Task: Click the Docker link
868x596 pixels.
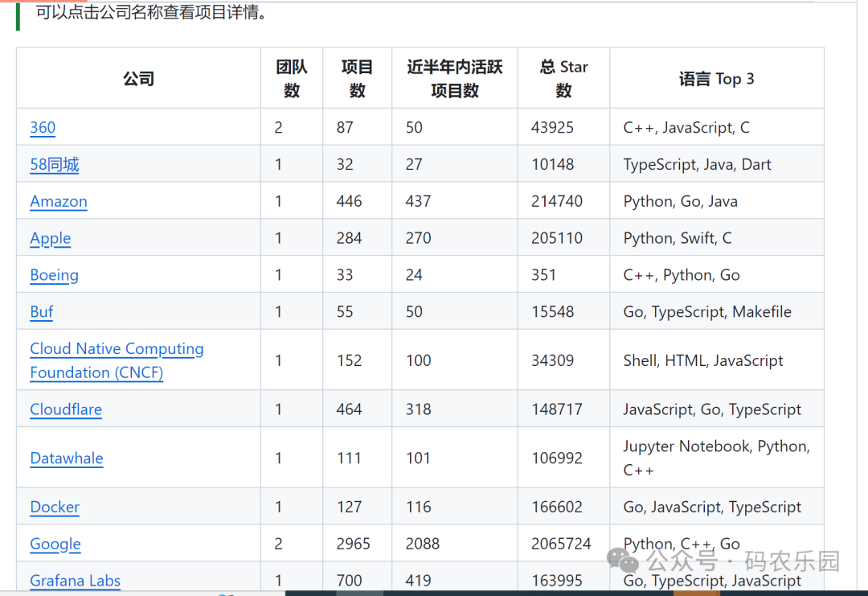Action: point(55,507)
